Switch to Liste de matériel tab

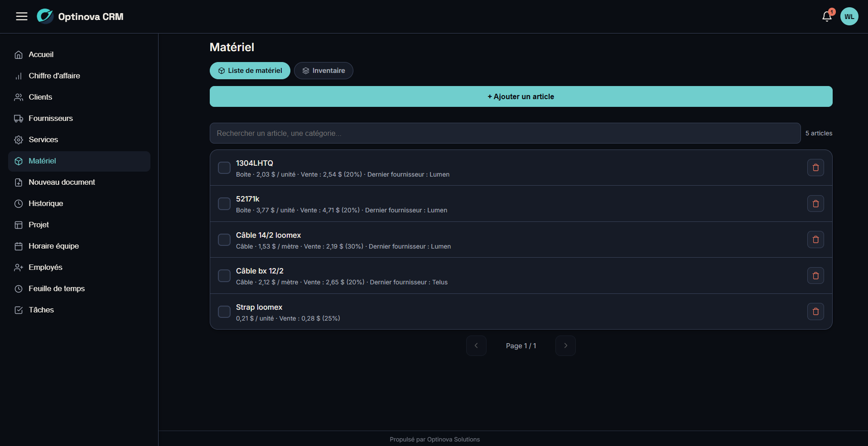pos(250,71)
